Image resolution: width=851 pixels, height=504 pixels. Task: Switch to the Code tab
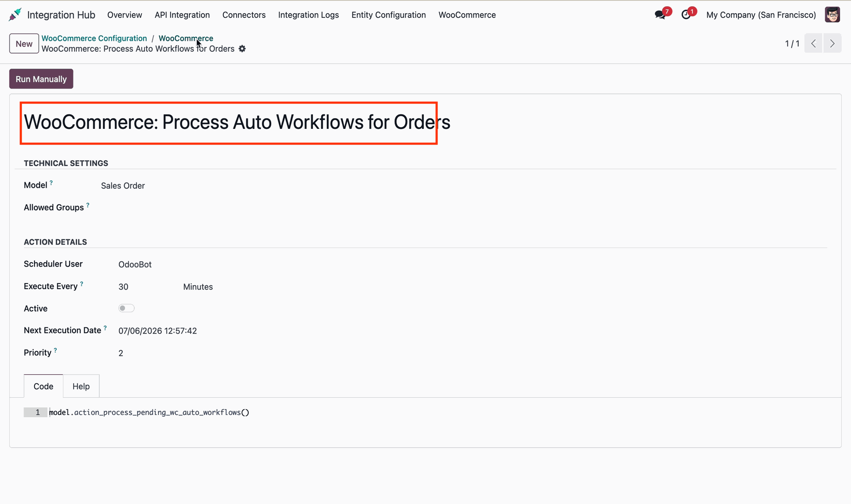click(x=43, y=386)
